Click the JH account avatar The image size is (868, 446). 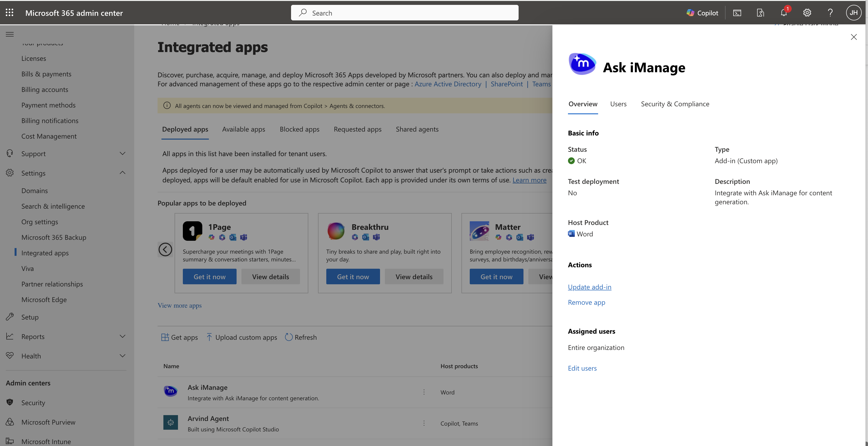(x=853, y=13)
